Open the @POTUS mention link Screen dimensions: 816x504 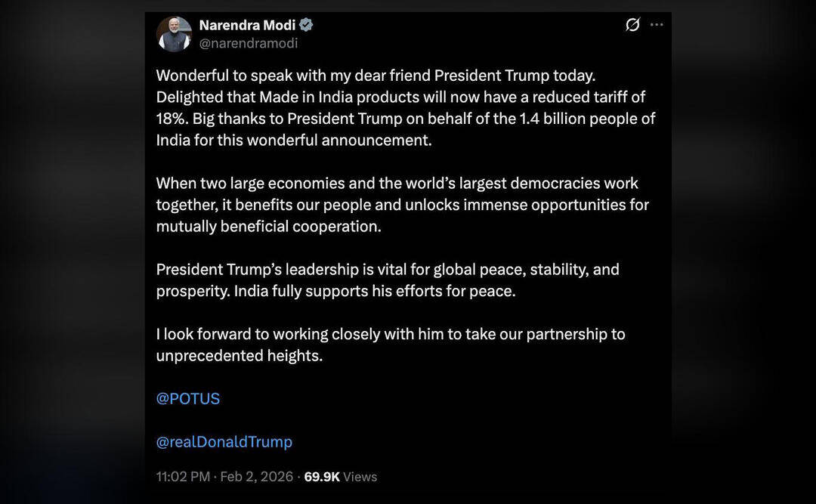tap(187, 398)
